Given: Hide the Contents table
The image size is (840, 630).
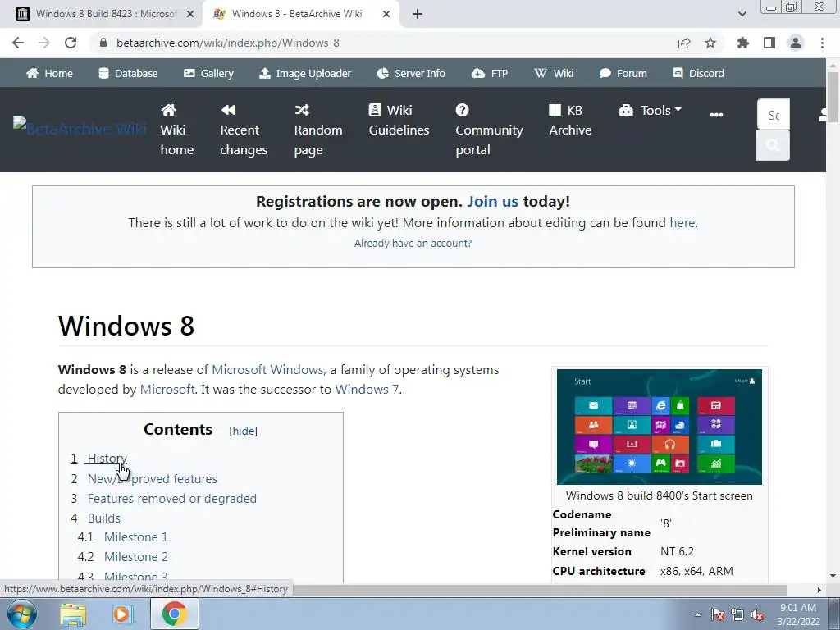Looking at the screenshot, I should [x=243, y=431].
